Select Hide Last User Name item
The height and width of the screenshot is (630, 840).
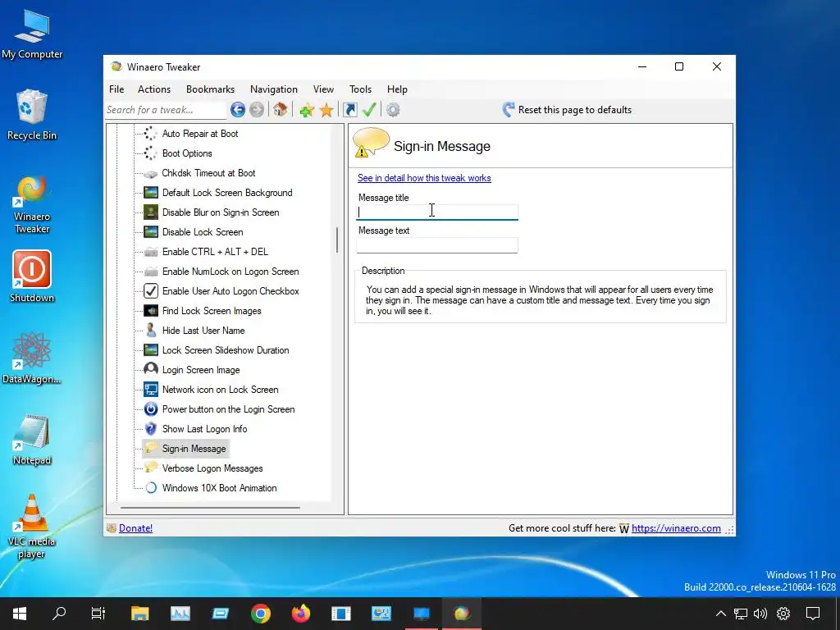coord(203,331)
